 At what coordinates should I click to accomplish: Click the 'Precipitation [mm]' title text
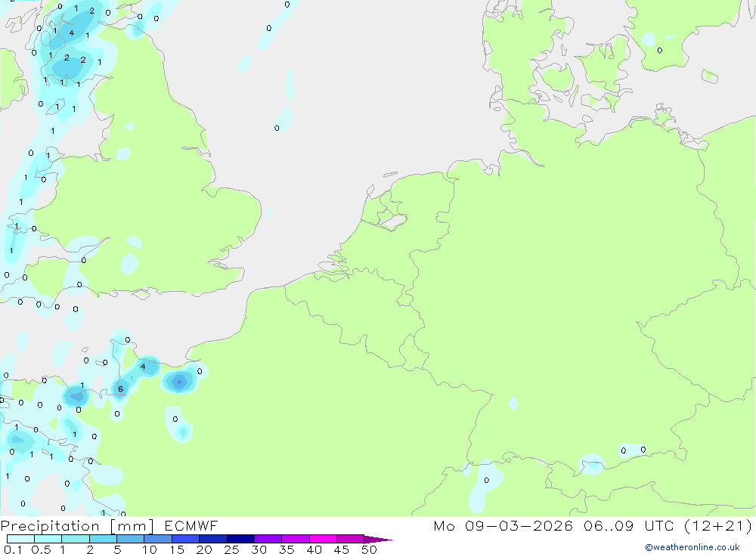pyautogui.click(x=77, y=526)
